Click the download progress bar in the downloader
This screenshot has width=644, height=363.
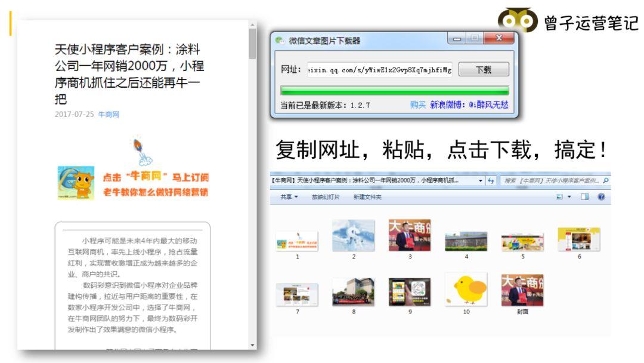coord(394,90)
